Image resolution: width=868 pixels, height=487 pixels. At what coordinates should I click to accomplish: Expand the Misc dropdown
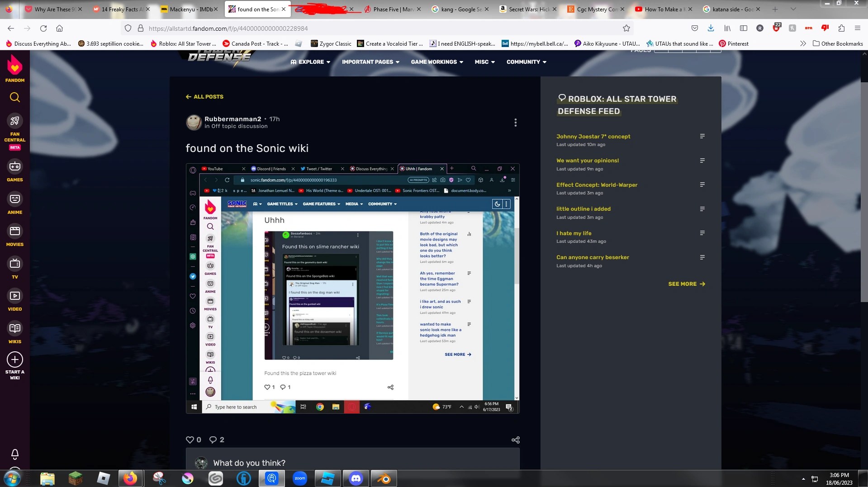[484, 62]
